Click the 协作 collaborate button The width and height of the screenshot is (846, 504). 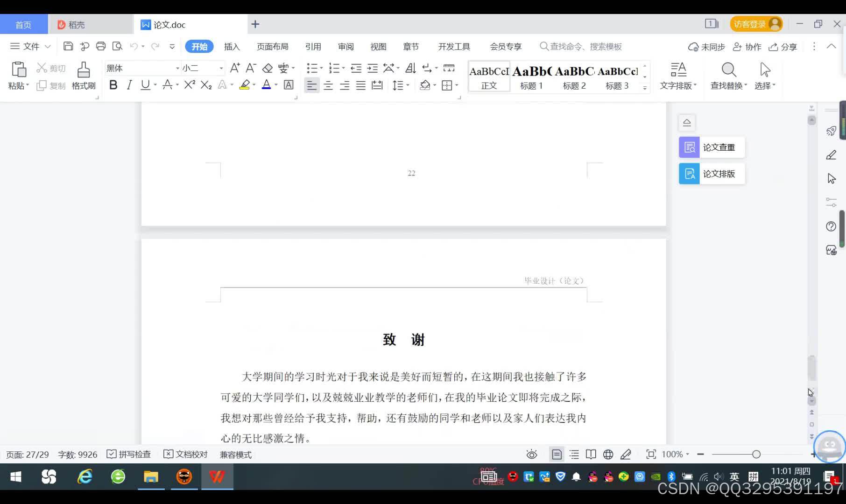pyautogui.click(x=747, y=47)
